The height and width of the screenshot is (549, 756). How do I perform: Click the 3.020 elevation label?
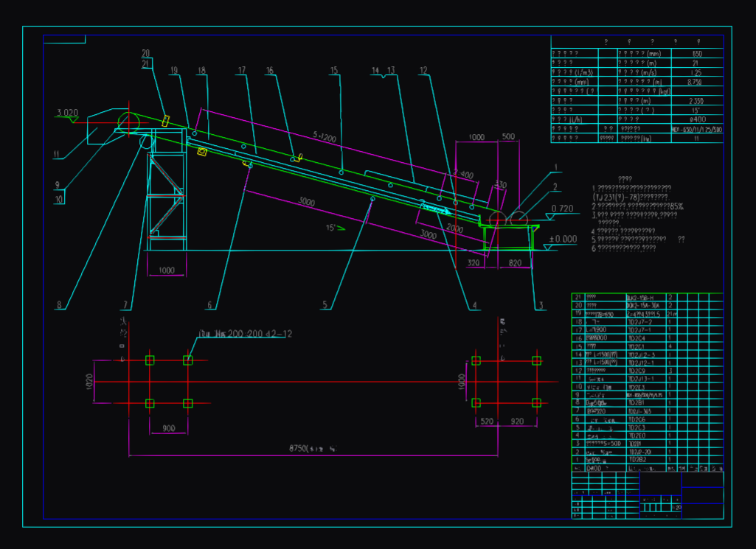point(67,113)
